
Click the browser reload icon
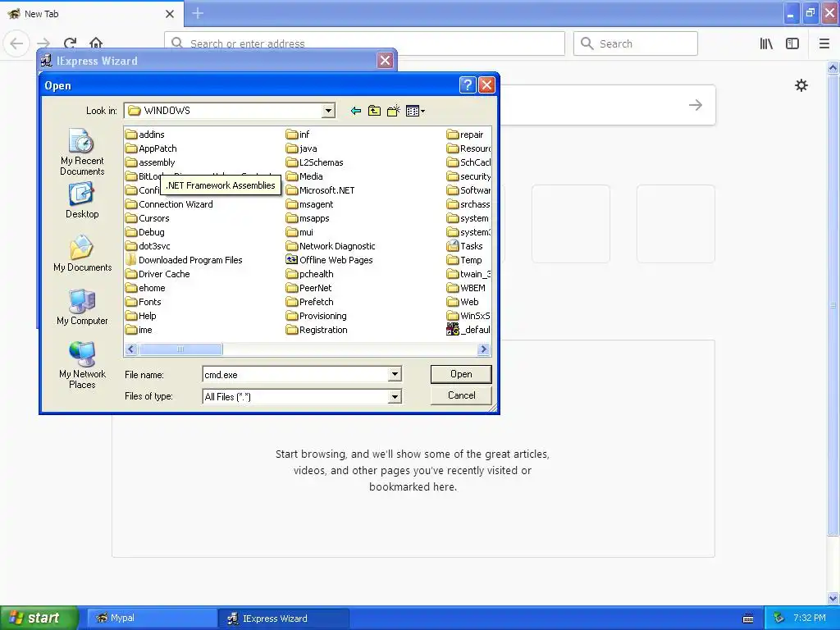coord(70,43)
